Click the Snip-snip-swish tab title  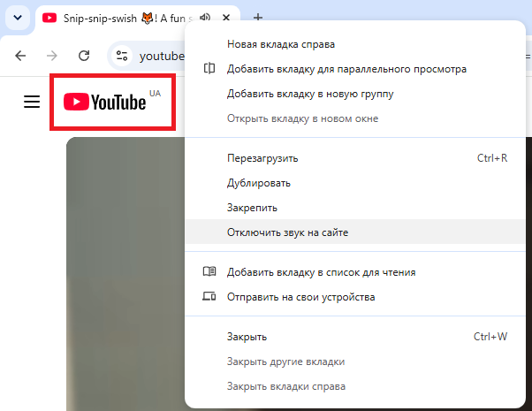(x=128, y=18)
